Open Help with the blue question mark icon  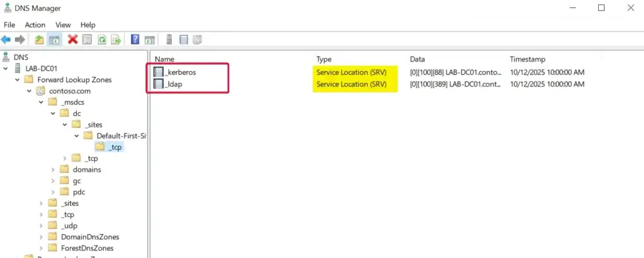point(135,40)
